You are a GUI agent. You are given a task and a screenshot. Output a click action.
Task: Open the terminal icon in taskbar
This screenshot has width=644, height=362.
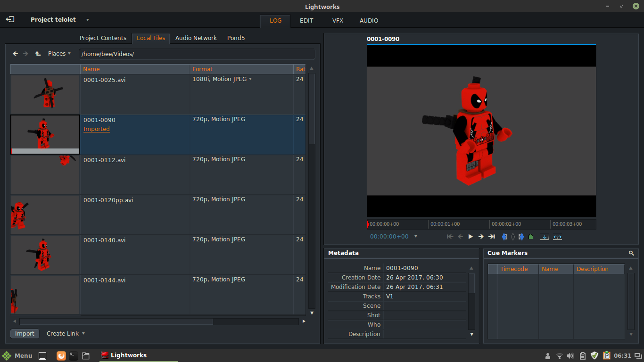tap(74, 356)
